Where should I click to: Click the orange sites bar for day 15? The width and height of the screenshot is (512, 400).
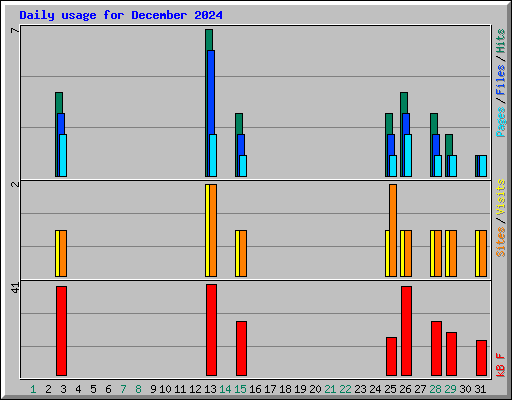pos(243,253)
